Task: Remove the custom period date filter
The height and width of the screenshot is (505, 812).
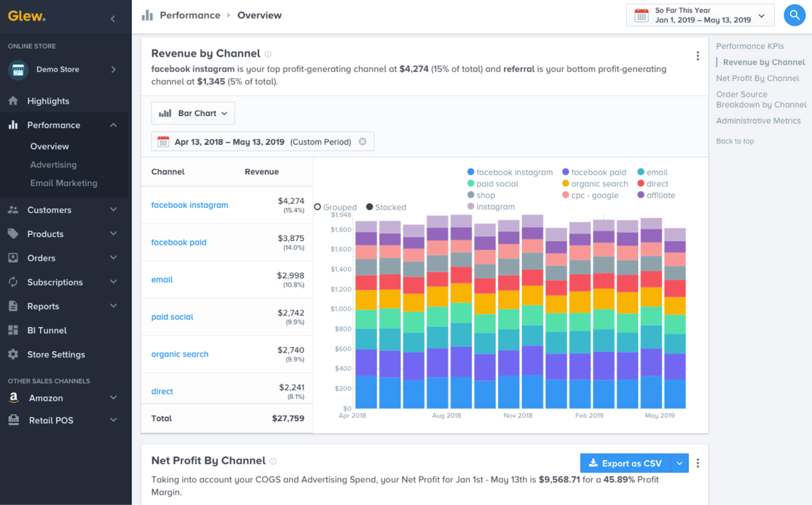Action: click(x=362, y=142)
